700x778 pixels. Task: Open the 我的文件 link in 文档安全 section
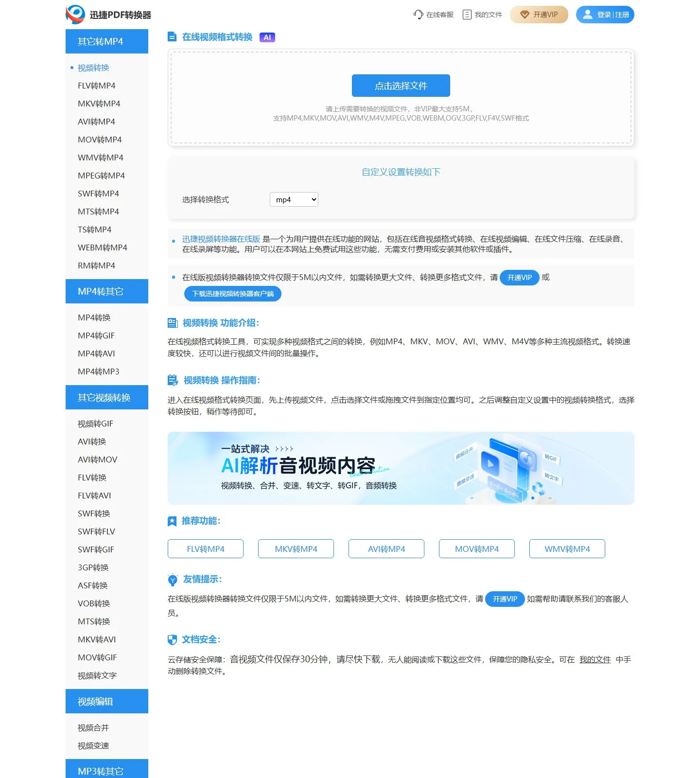pyautogui.click(x=595, y=659)
